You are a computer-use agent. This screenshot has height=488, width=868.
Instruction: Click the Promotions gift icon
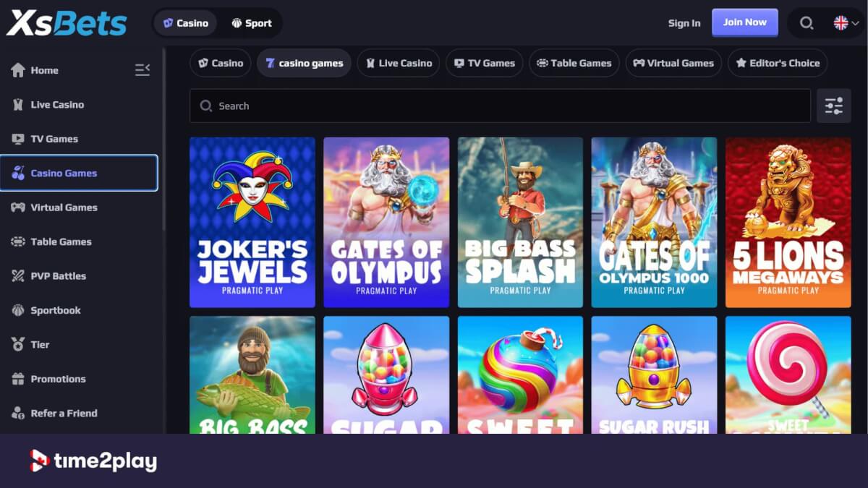click(x=18, y=379)
